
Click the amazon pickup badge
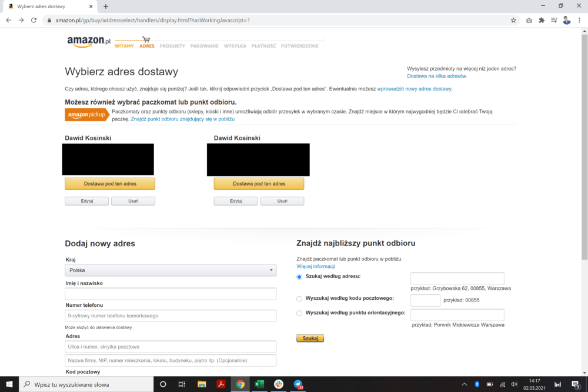pos(87,115)
